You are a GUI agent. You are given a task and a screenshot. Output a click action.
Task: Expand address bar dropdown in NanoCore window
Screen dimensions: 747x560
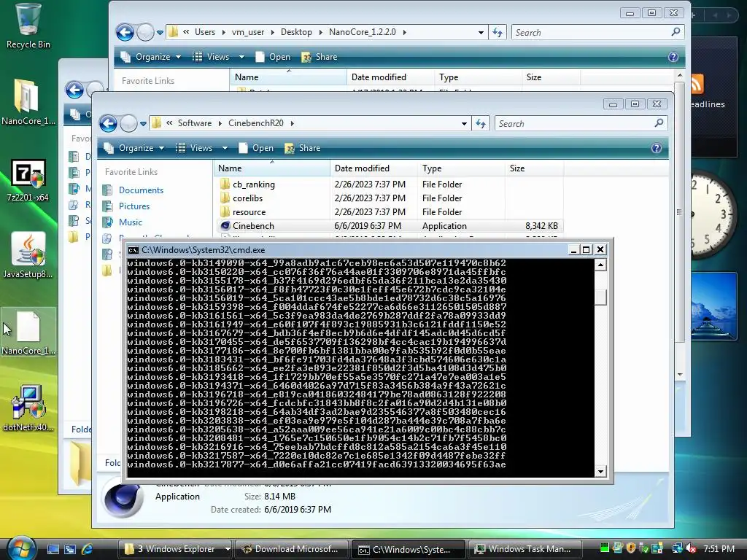click(x=481, y=33)
